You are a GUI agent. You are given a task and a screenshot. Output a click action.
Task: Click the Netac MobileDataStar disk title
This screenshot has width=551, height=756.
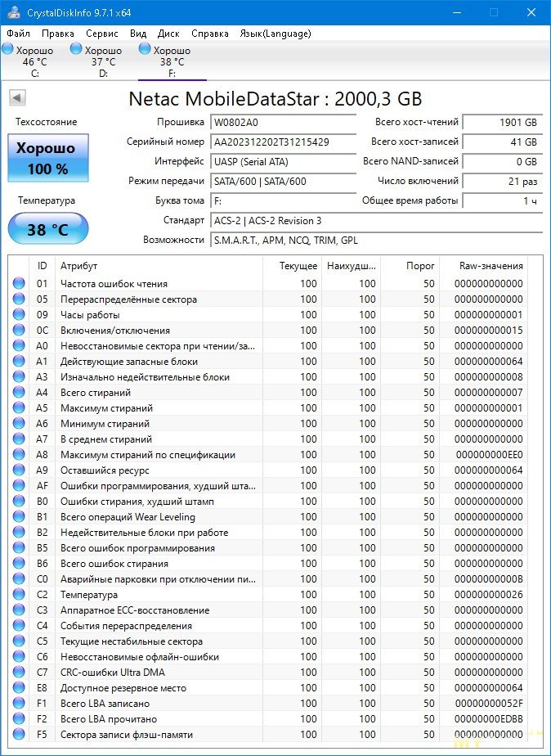275,99
